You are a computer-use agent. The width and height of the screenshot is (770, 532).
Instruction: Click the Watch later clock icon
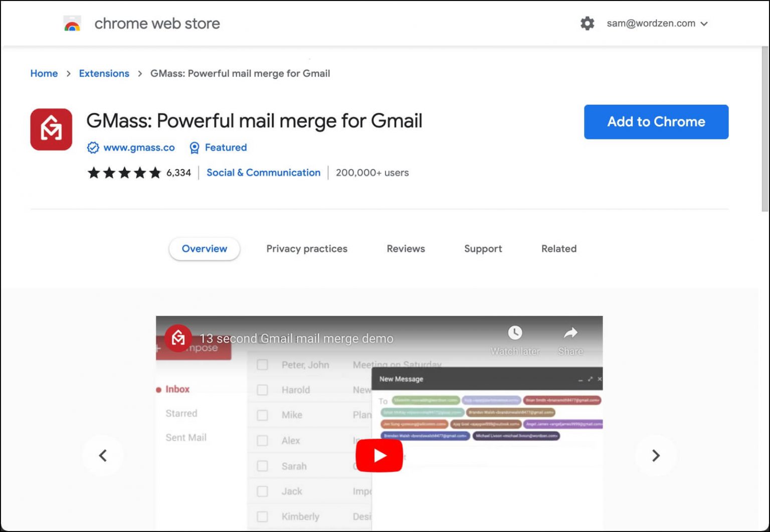[x=515, y=333]
